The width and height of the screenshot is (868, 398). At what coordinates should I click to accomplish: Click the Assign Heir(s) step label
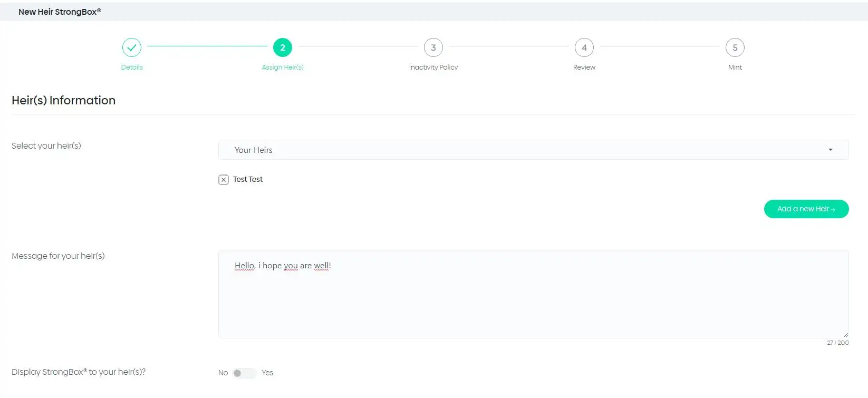[x=283, y=67]
